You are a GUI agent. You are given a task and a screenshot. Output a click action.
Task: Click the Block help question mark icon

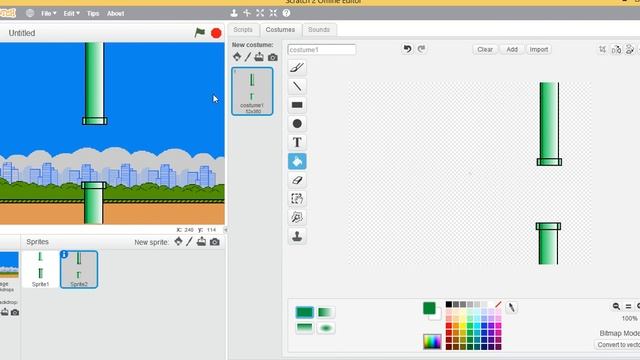[286, 13]
